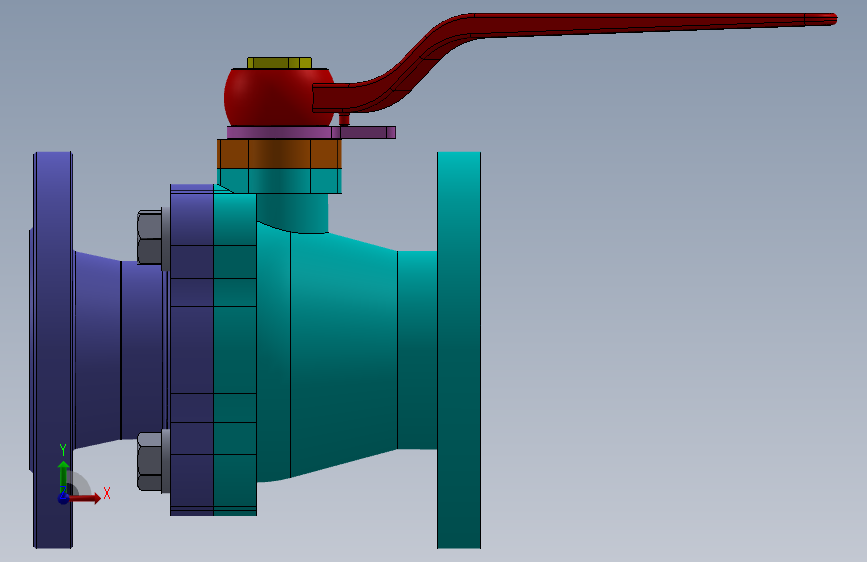Click the red X axis arrow of triad
Image resolution: width=867 pixels, height=562 pixels.
click(x=87, y=498)
